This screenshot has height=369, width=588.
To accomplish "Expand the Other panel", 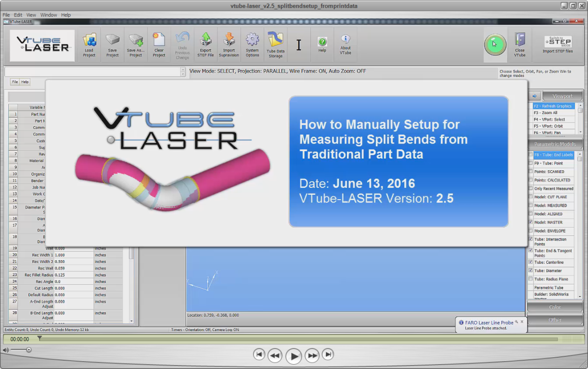I will point(555,320).
